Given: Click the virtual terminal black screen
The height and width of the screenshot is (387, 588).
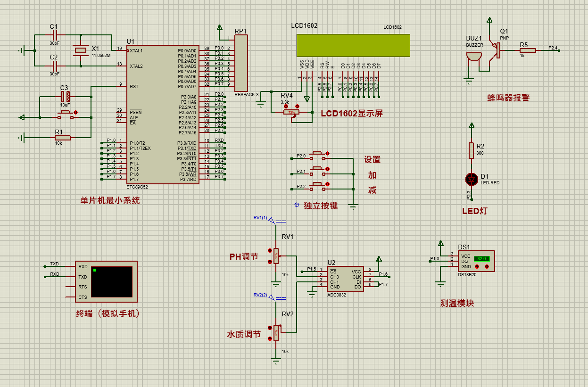Looking at the screenshot, I should pyautogui.click(x=112, y=281).
